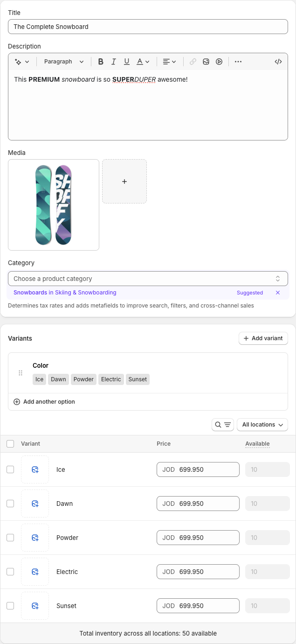The height and width of the screenshot is (644, 296).
Task: Switch description to HTML code view
Action: [278, 62]
